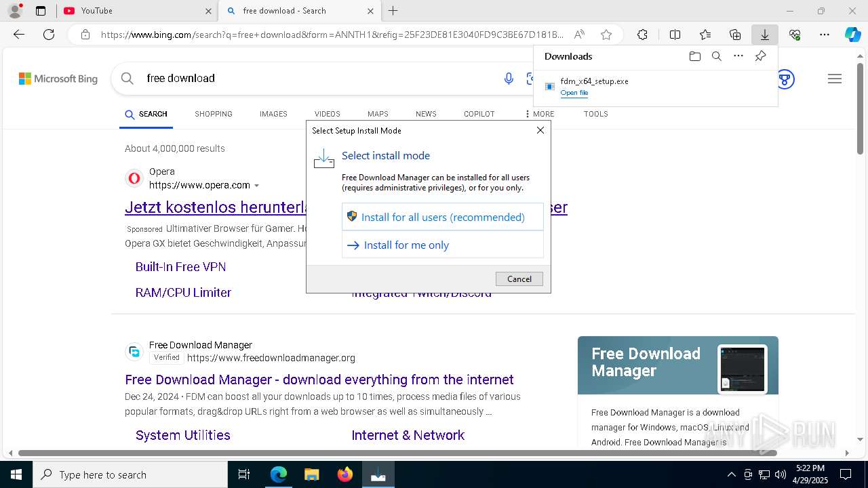Screen dimensions: 868x488
Task: Open a new tab with the plus button
Action: click(393, 11)
